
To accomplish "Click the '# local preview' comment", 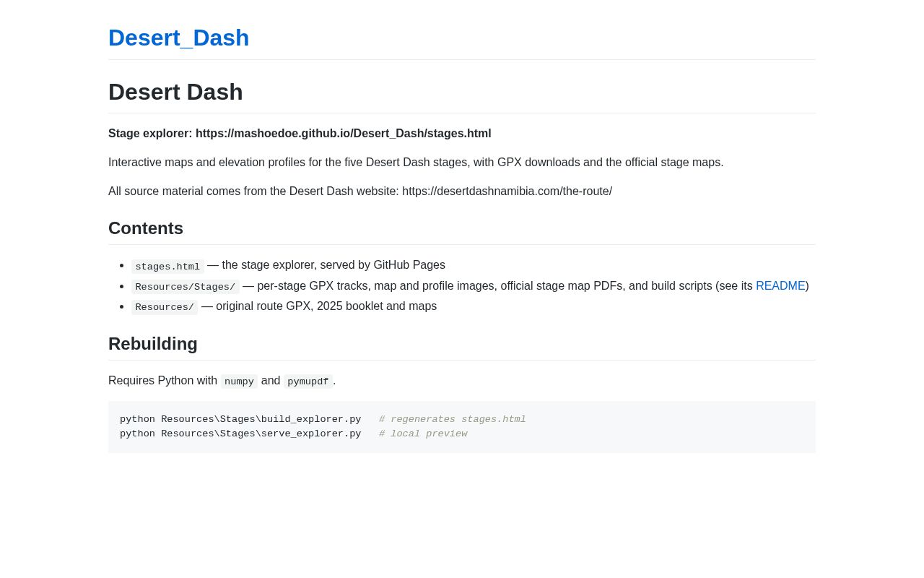I will click(423, 434).
